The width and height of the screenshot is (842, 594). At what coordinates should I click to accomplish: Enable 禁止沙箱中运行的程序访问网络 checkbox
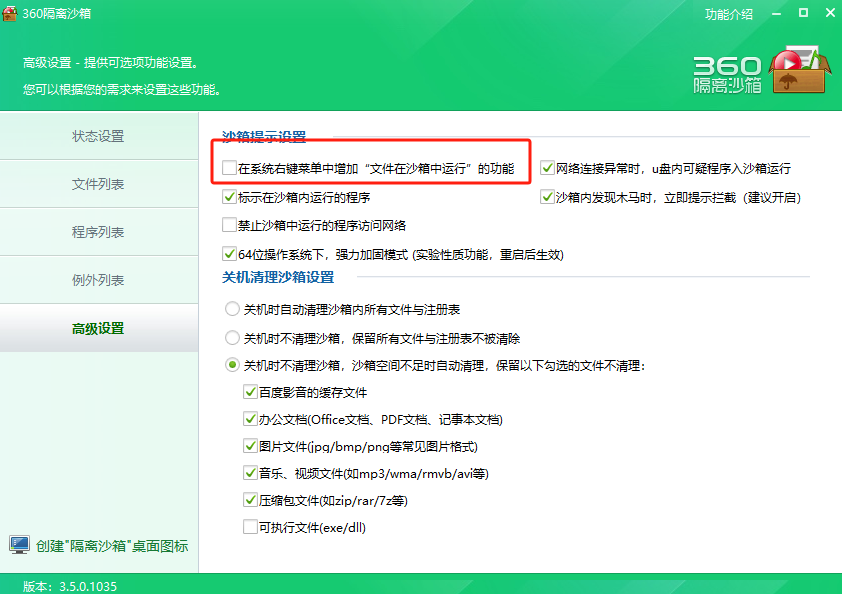[230, 225]
